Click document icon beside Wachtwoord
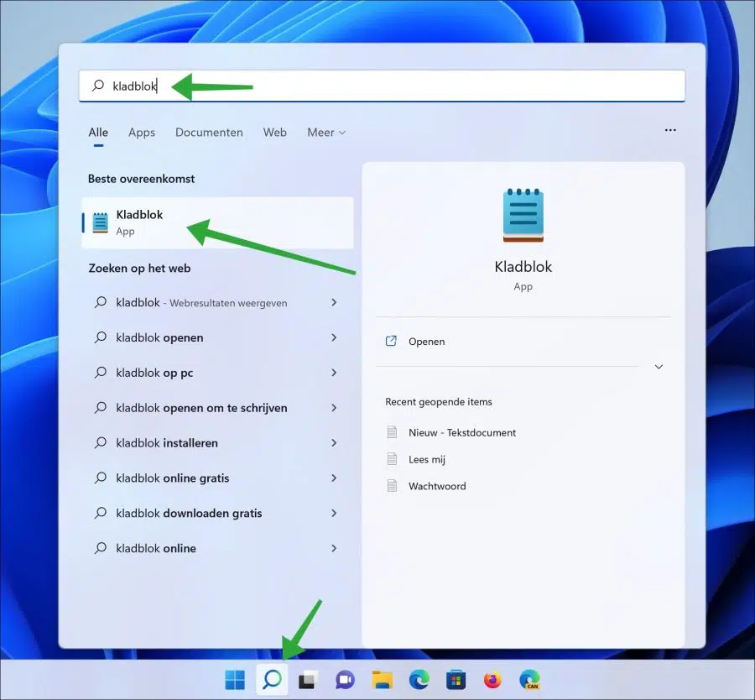 (x=392, y=486)
